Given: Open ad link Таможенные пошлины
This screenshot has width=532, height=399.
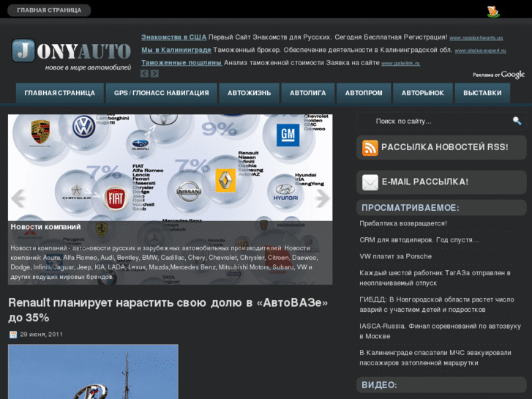Looking at the screenshot, I should (181, 63).
